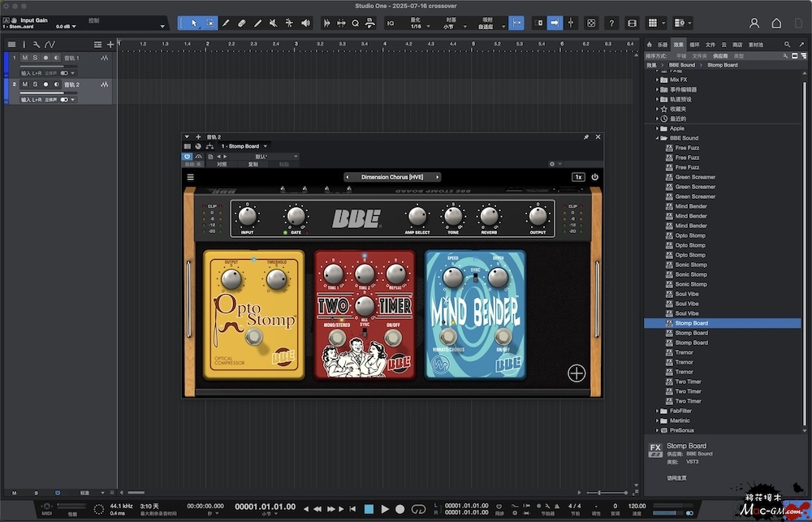
Task: Click the Listen speaker tool icon
Action: click(304, 24)
